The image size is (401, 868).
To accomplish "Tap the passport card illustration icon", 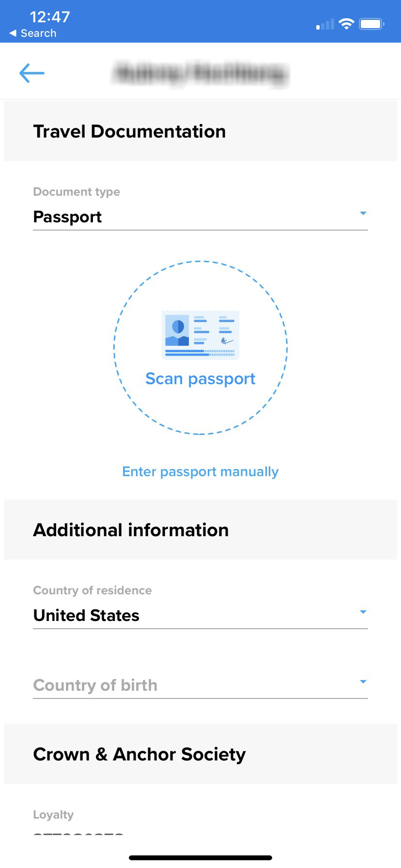I will (200, 335).
